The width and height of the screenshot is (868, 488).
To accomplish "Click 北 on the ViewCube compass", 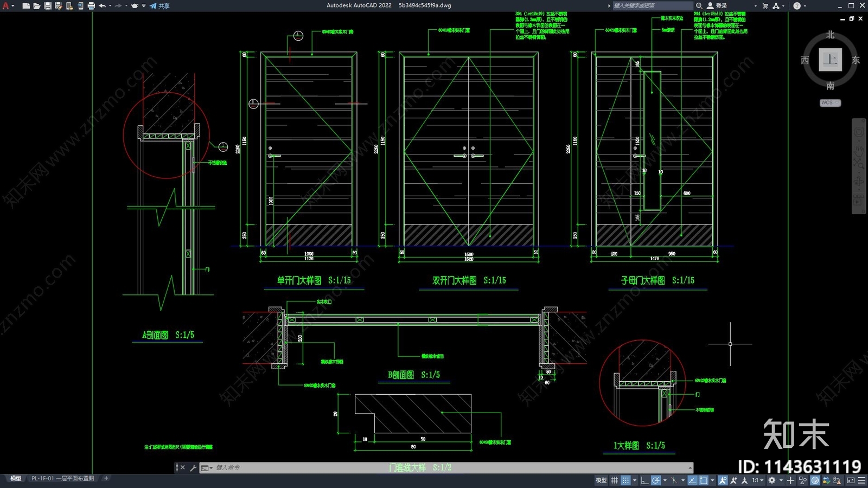I will tap(830, 35).
